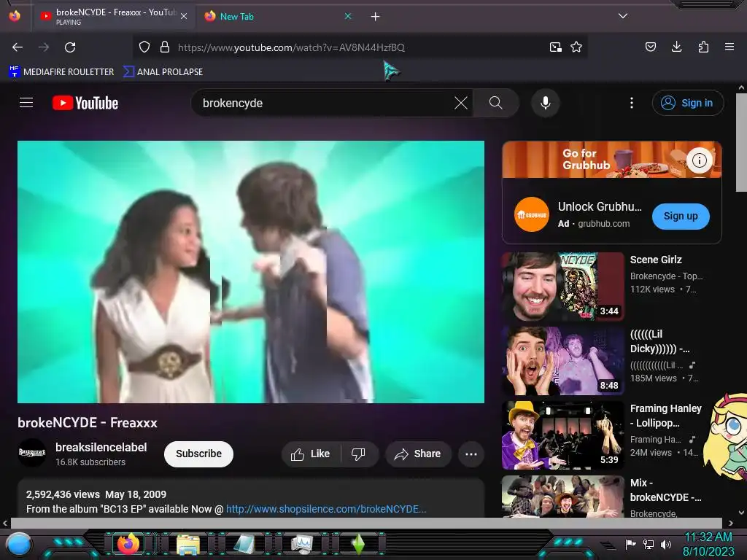Viewport: 747px width, 560px height.
Task: Open the Start orb button
Action: [x=19, y=545]
